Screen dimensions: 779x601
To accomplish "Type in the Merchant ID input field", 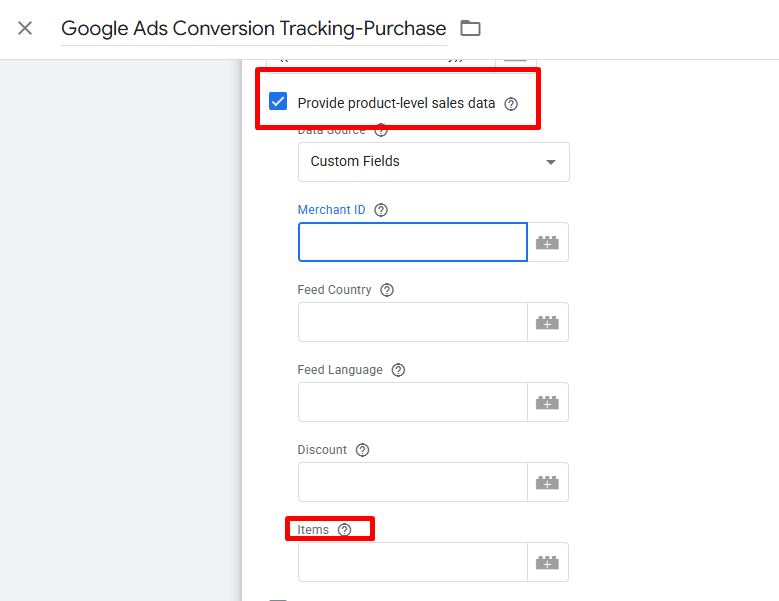I will point(412,242).
